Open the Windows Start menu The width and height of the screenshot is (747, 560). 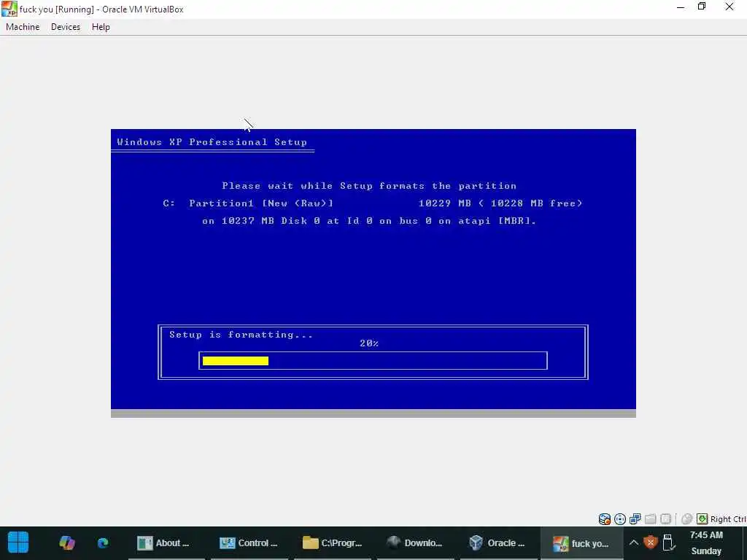(x=18, y=542)
